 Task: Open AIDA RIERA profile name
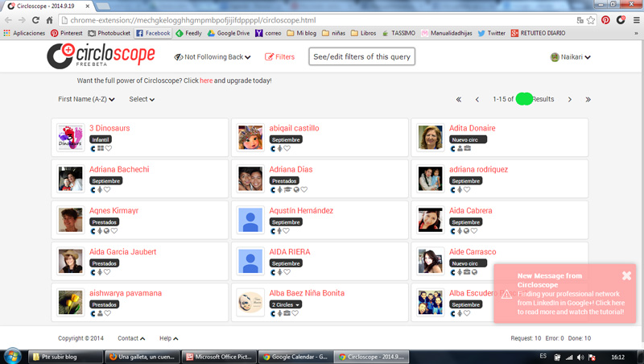pyautogui.click(x=290, y=252)
